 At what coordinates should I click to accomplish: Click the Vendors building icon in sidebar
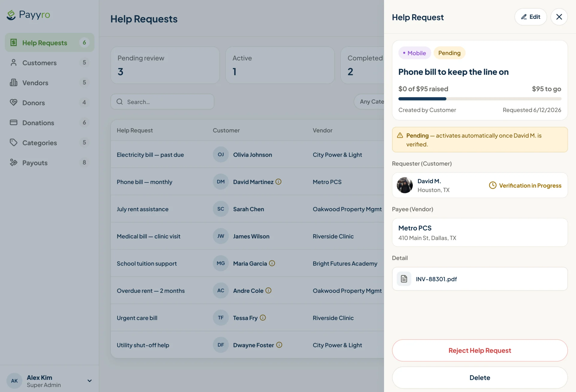pos(13,82)
